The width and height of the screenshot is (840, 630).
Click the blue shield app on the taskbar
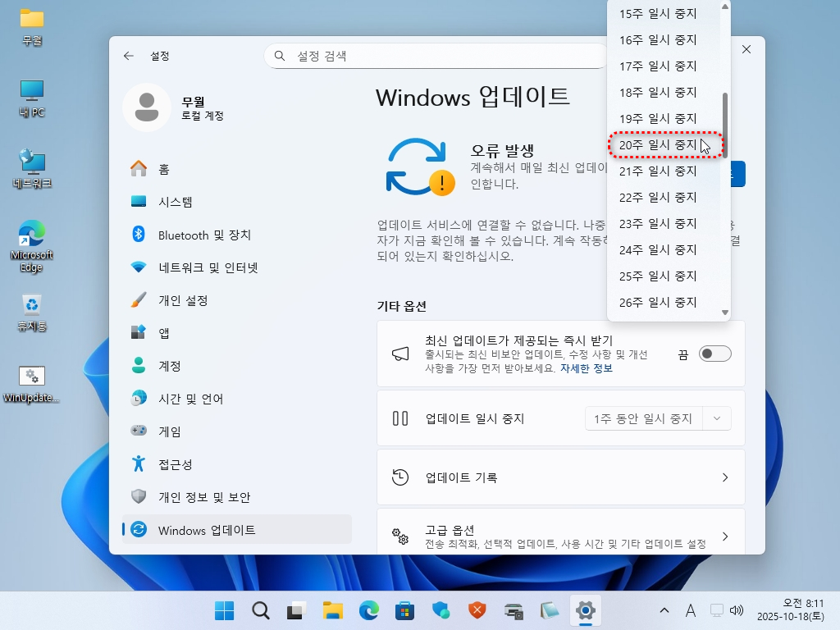tap(441, 610)
